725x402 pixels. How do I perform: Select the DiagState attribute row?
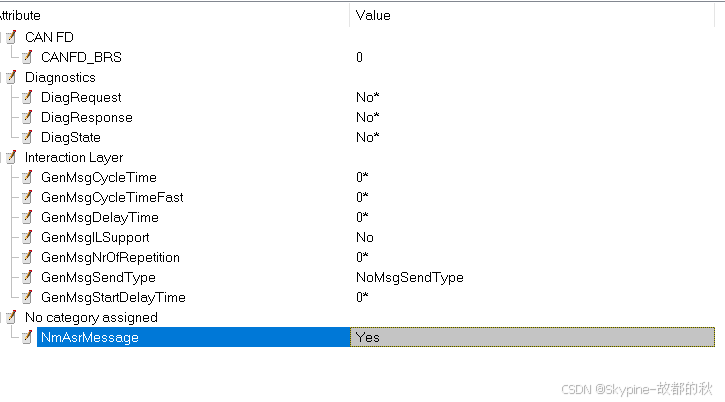tap(70, 137)
